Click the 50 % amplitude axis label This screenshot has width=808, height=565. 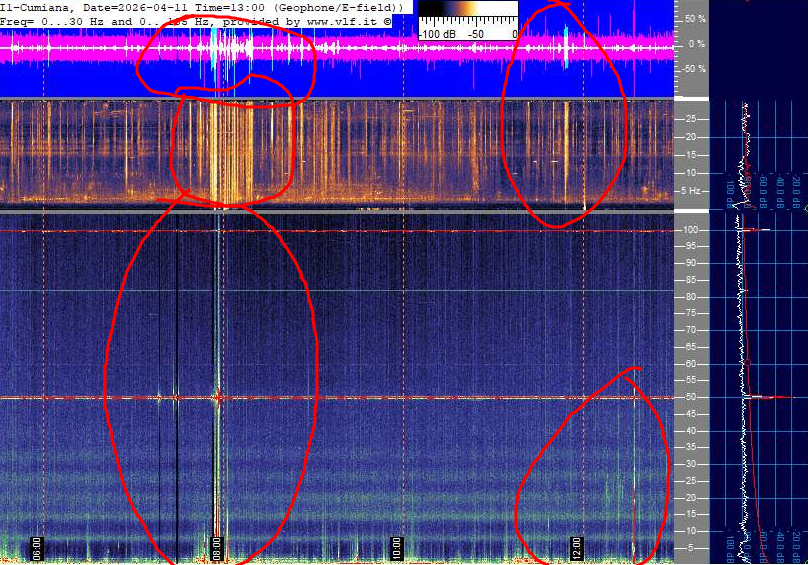[696, 19]
